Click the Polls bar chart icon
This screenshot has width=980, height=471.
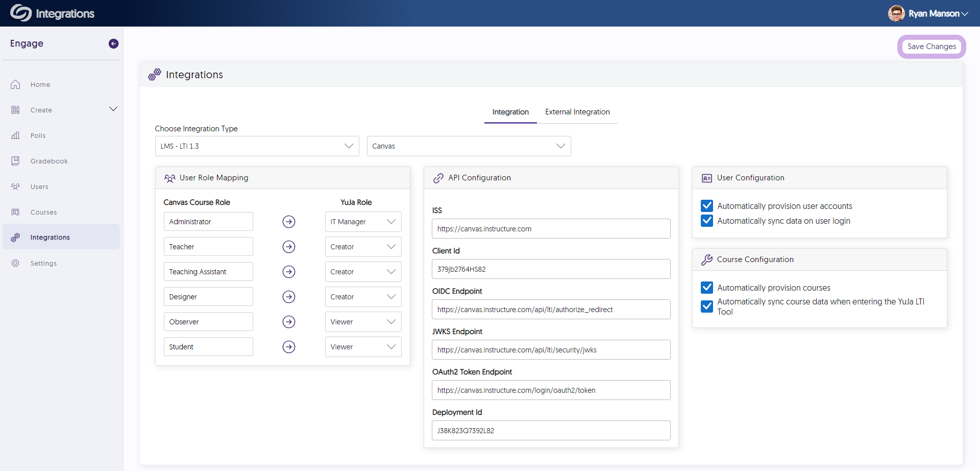[x=15, y=135]
